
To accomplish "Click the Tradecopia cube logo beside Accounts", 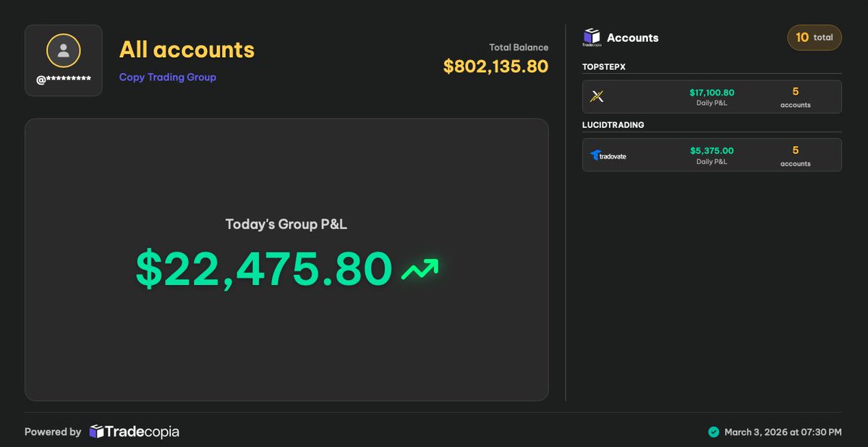I will tap(592, 37).
